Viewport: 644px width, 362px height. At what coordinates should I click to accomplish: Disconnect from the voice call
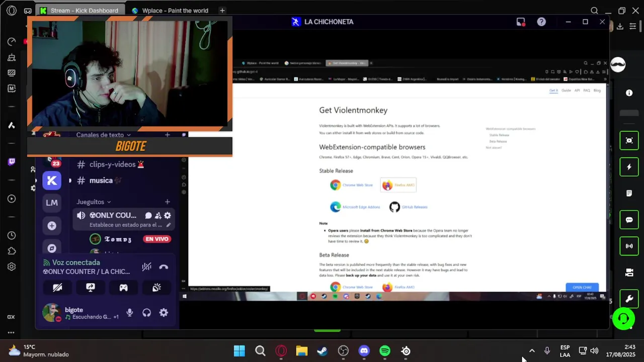(x=164, y=267)
